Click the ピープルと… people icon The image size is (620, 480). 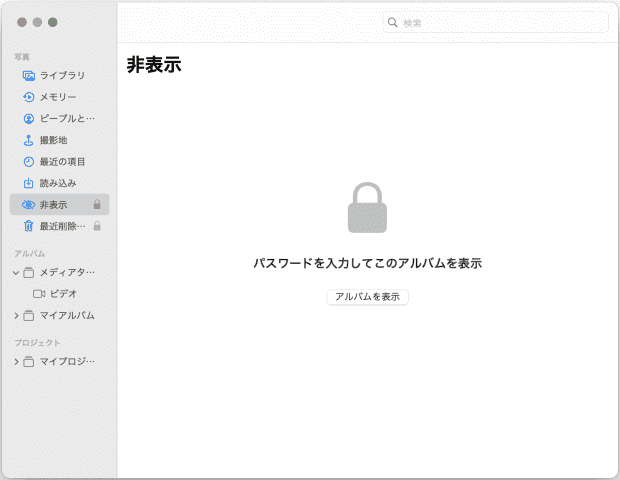click(x=28, y=119)
